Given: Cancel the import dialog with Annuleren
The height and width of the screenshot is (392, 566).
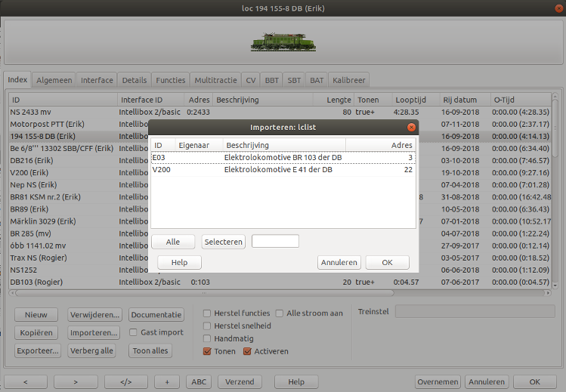Looking at the screenshot, I should (339, 263).
